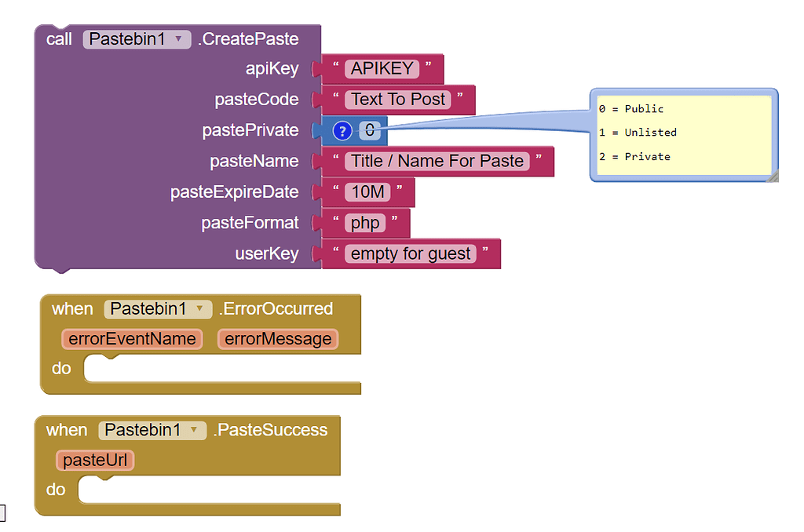
Task: Edit the Title / Name For Paste text
Action: [437, 161]
